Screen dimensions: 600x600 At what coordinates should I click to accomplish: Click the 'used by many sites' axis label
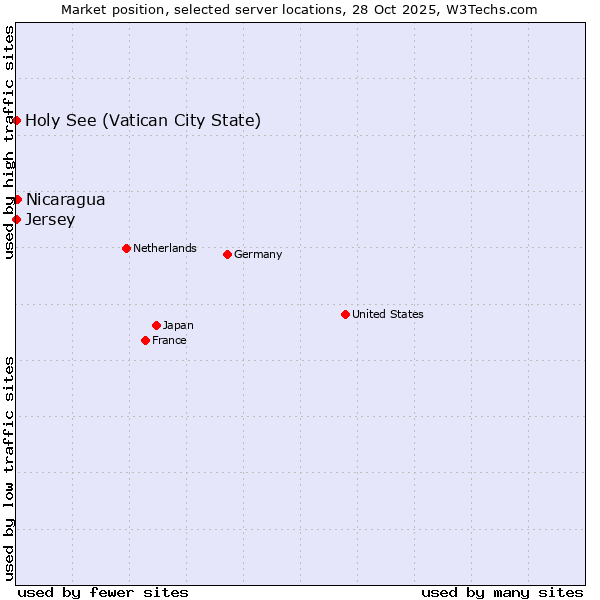[502, 592]
